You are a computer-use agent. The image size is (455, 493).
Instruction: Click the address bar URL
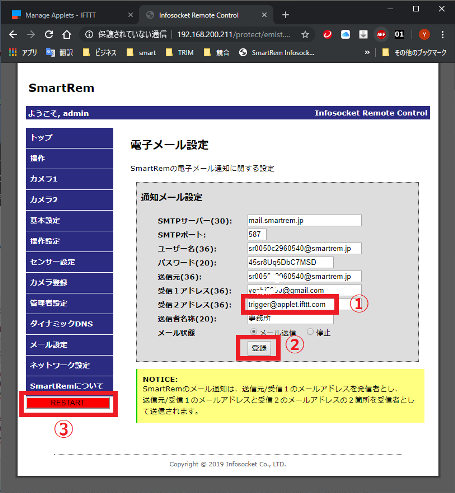click(233, 34)
